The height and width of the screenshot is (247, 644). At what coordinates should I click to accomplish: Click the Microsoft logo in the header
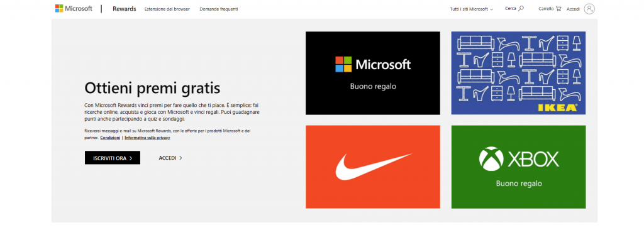click(x=74, y=9)
